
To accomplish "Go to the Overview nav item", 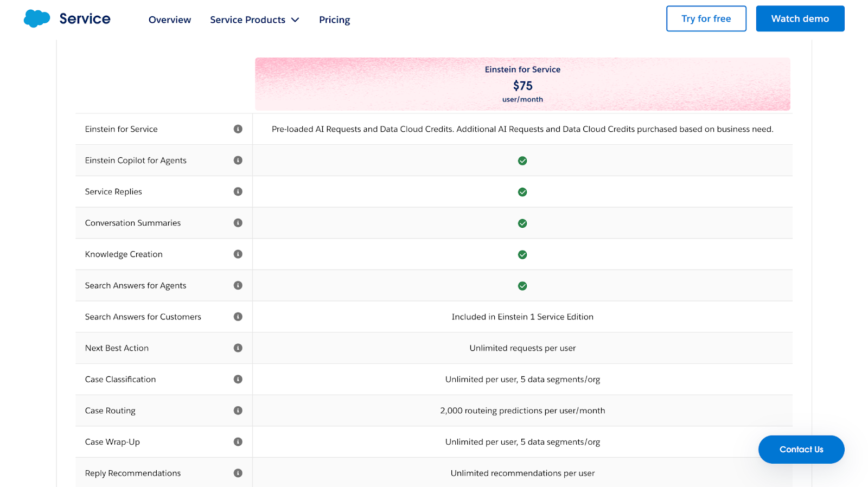I will 170,20.
